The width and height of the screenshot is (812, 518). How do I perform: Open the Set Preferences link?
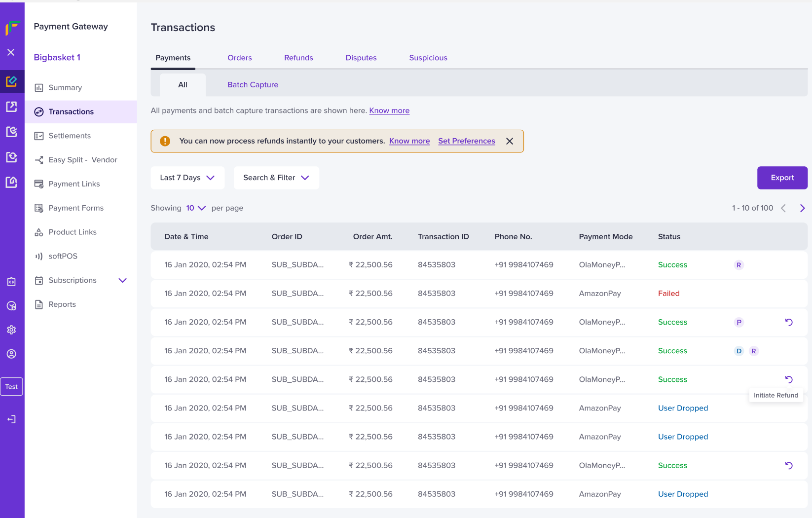coord(466,141)
